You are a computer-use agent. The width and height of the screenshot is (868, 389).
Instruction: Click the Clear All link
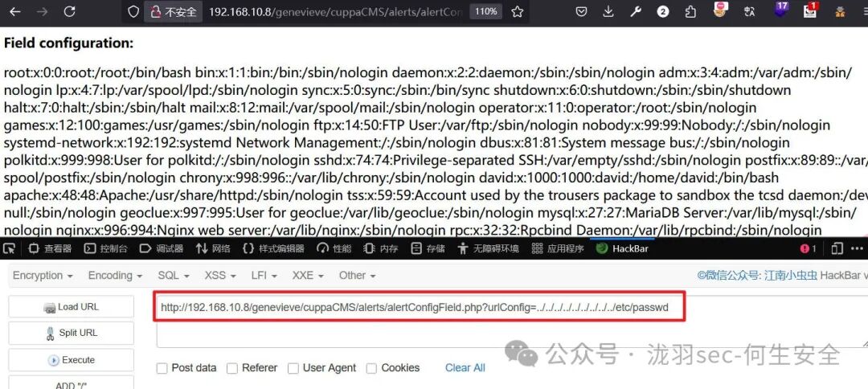click(x=465, y=368)
